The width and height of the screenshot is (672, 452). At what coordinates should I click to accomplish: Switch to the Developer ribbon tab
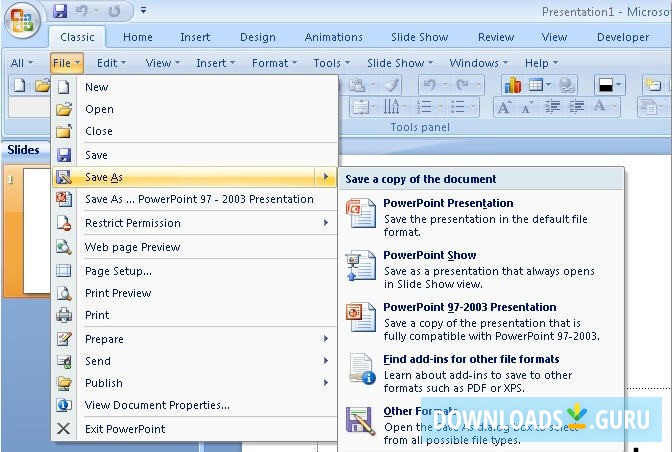click(x=623, y=37)
